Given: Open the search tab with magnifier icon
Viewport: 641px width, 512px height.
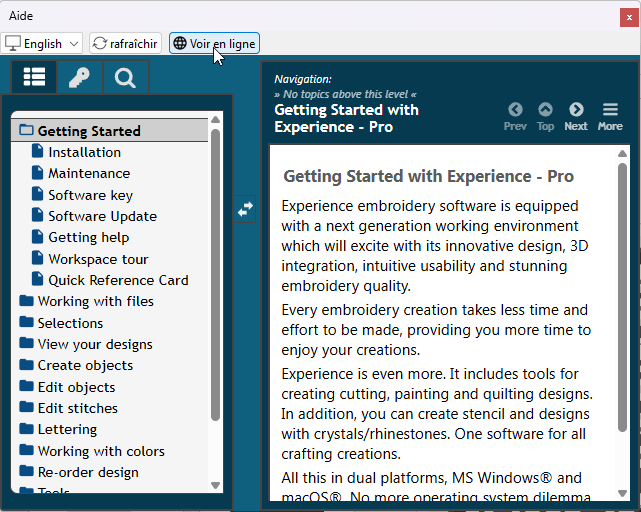Looking at the screenshot, I should [125, 78].
